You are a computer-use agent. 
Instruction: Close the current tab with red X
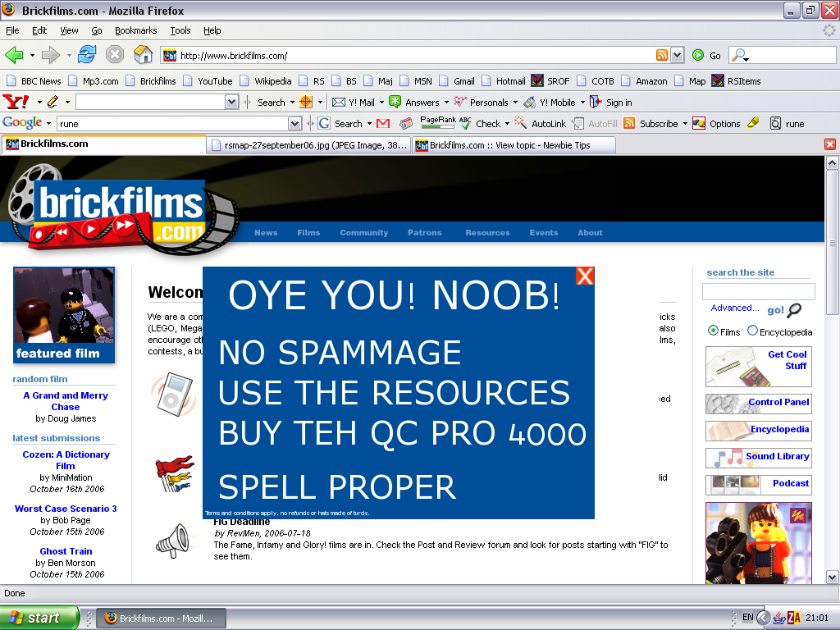[x=830, y=144]
